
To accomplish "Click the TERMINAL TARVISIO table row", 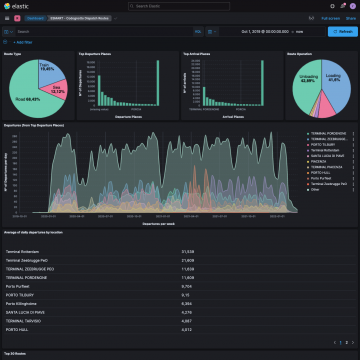I will pyautogui.click(x=180, y=321).
